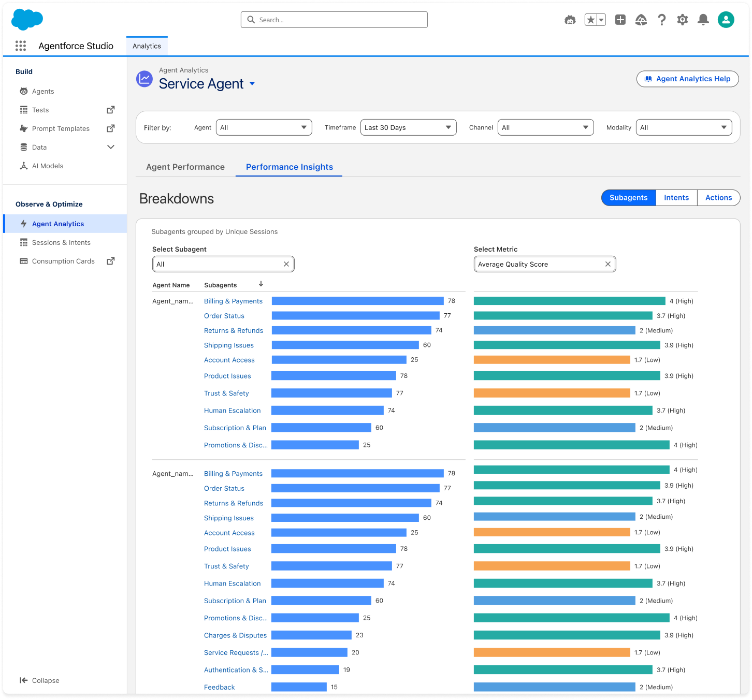752x700 pixels.
Task: Open AI Models in sidebar
Action: point(48,166)
